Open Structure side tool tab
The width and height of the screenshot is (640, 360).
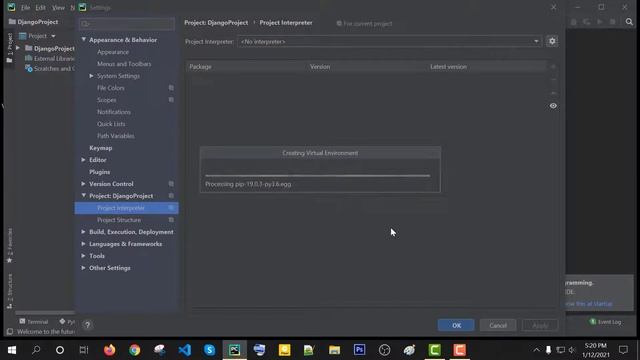coord(10,291)
